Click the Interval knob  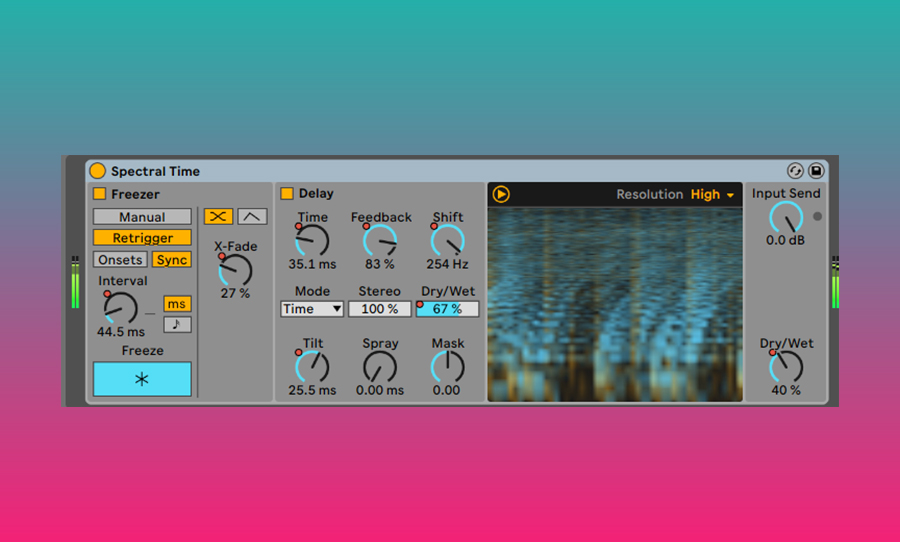121,308
